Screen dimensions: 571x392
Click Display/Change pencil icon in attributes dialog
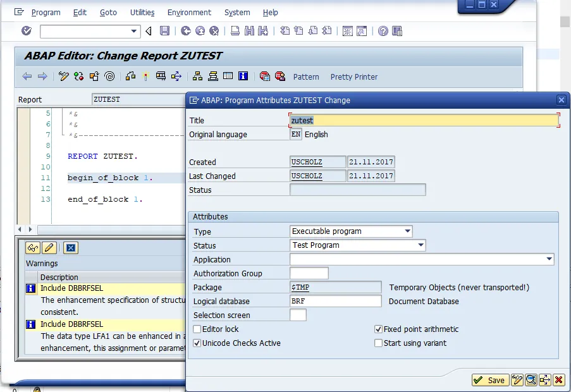click(x=517, y=380)
